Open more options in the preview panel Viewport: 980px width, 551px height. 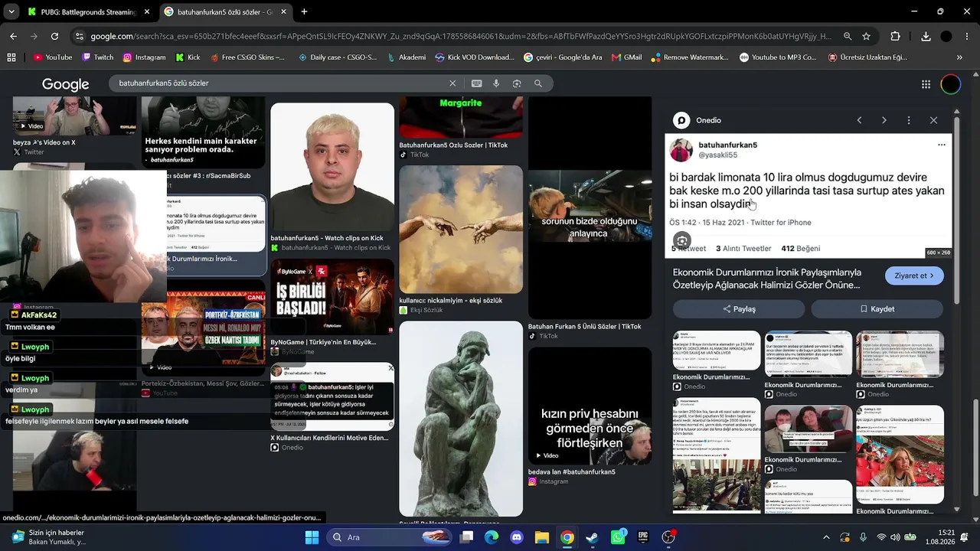[x=909, y=120]
